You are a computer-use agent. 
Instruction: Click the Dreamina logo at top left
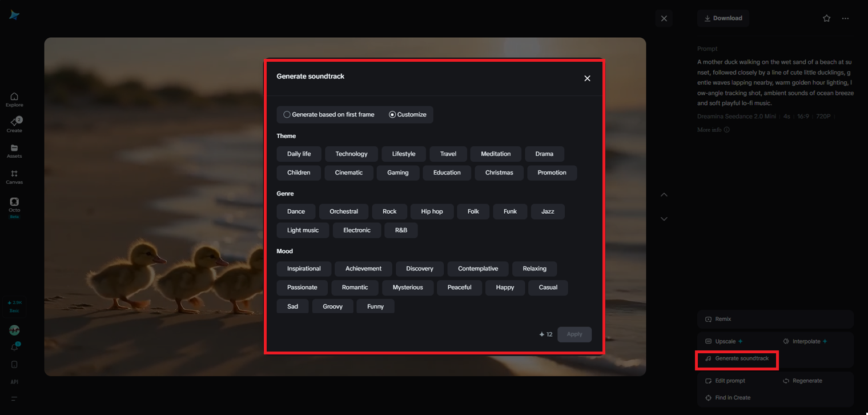click(14, 15)
